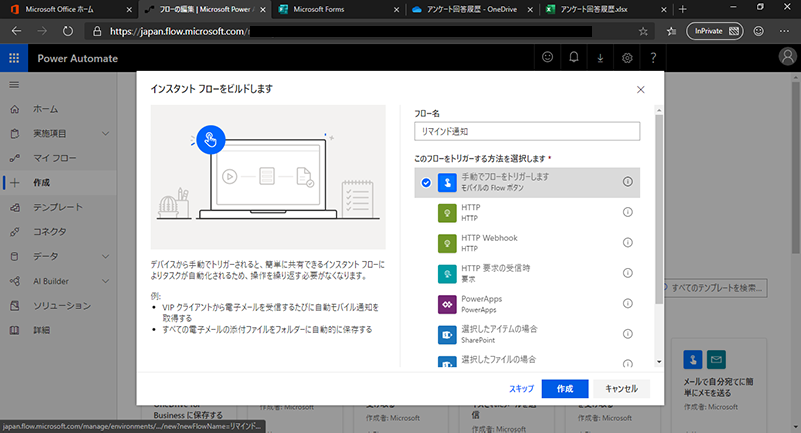Image resolution: width=801 pixels, height=433 pixels.
Task: Select 選択したアイテムの場合 SharePoint trigger
Action: (527, 334)
